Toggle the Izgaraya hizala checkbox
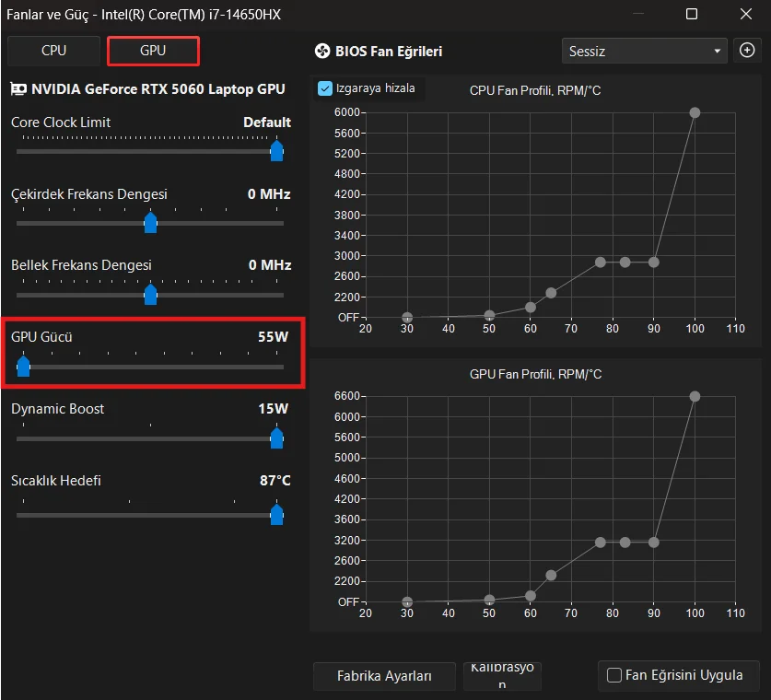This screenshot has width=771, height=700. (x=325, y=88)
